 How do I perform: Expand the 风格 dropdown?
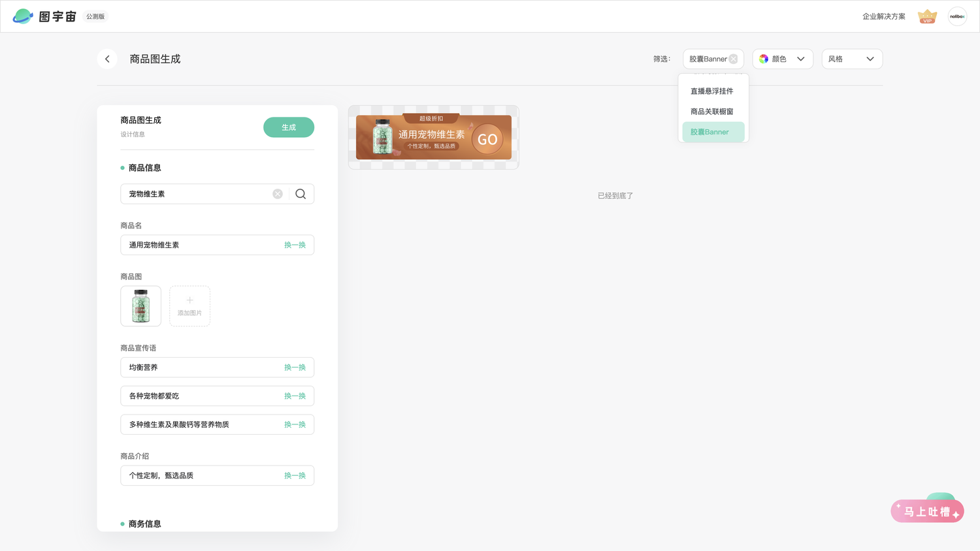click(852, 59)
